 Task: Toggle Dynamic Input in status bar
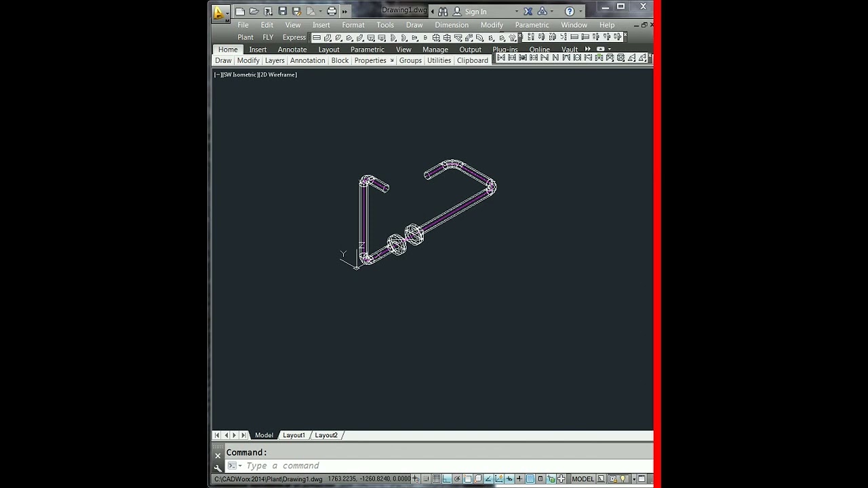[509, 479]
